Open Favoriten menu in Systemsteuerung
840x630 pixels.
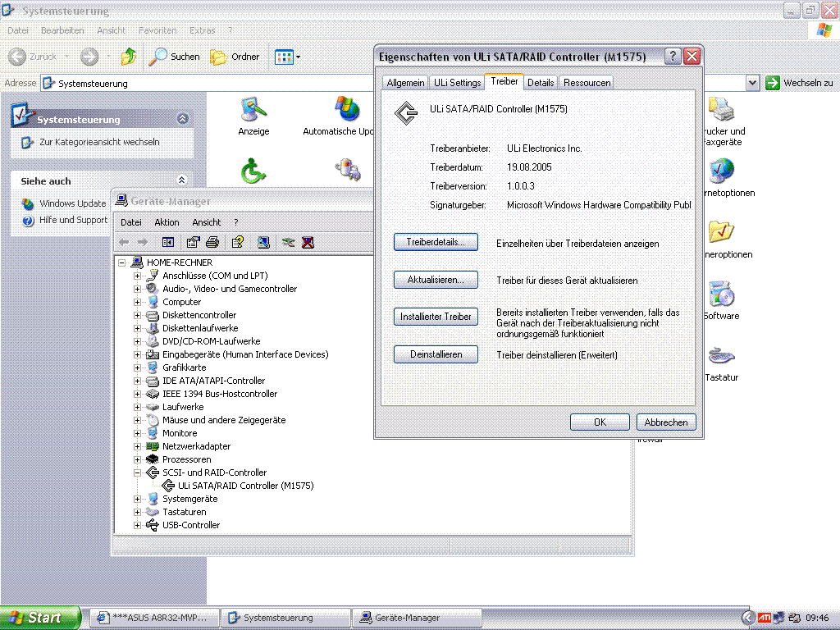click(157, 30)
